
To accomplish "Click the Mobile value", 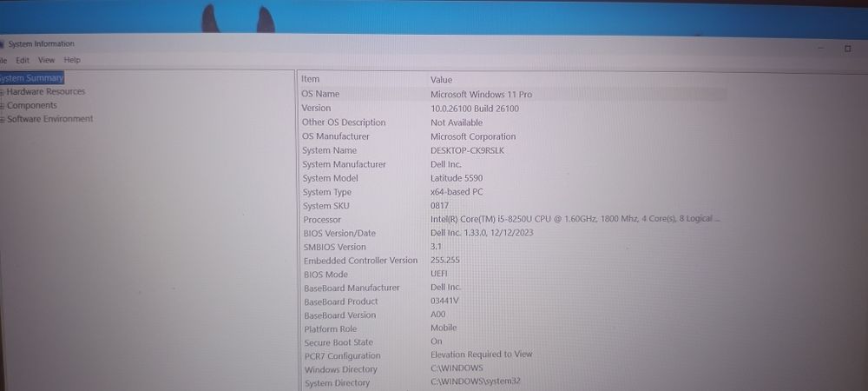I will click(x=444, y=328).
